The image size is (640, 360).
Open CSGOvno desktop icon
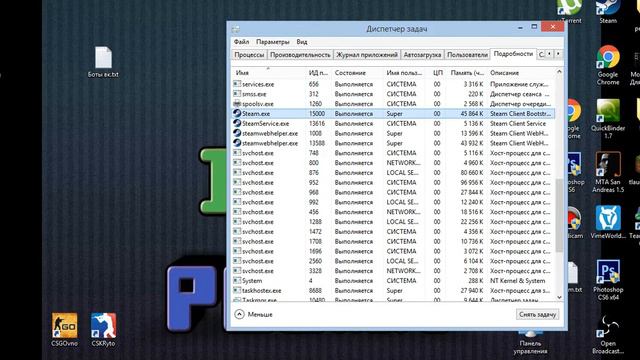click(64, 330)
